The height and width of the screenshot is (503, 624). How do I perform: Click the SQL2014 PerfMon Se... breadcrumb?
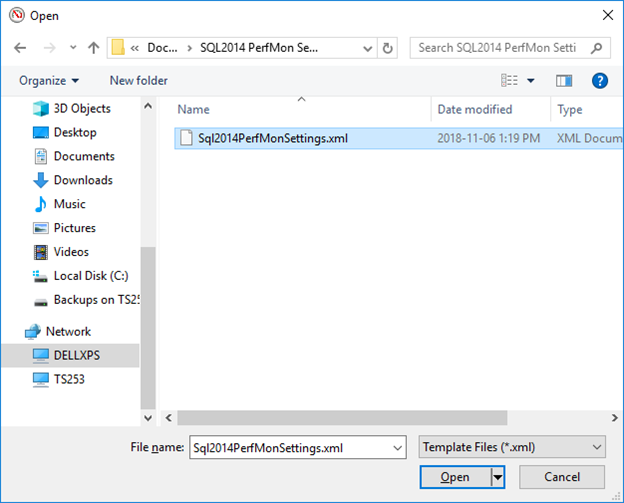tap(259, 48)
